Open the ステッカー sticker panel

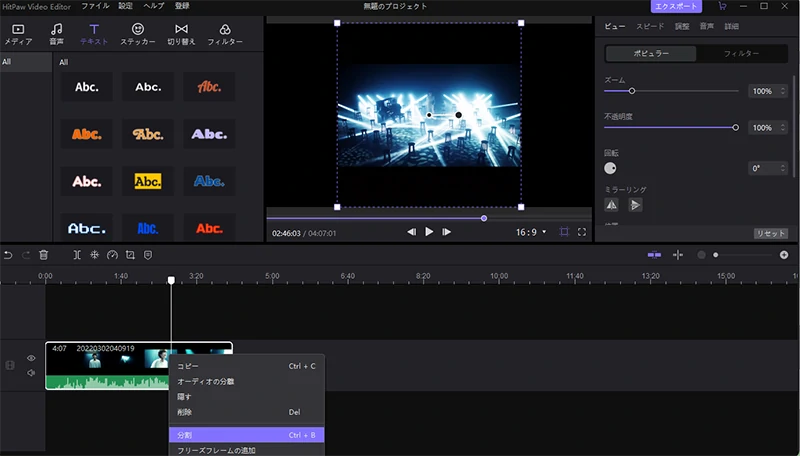click(138, 34)
